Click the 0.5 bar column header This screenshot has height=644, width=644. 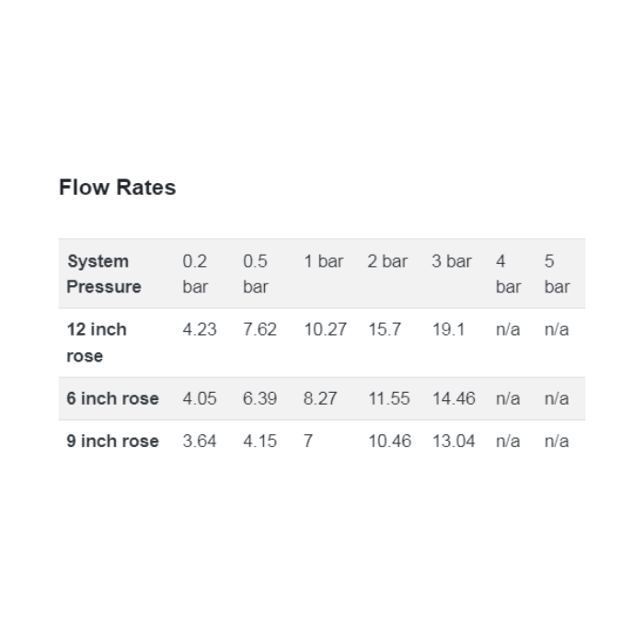(x=256, y=273)
